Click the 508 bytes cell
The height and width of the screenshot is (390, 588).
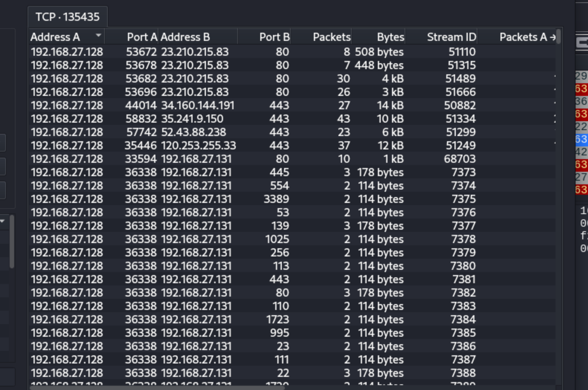point(379,52)
